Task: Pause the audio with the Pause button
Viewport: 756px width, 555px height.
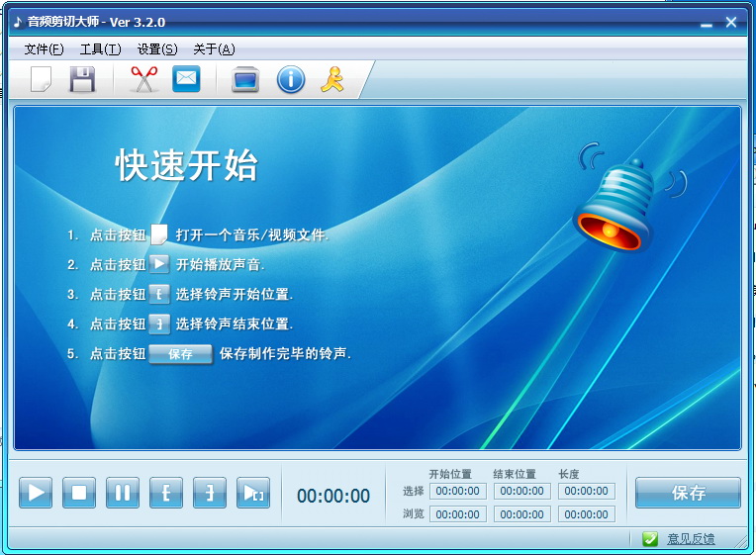Action: [x=123, y=493]
